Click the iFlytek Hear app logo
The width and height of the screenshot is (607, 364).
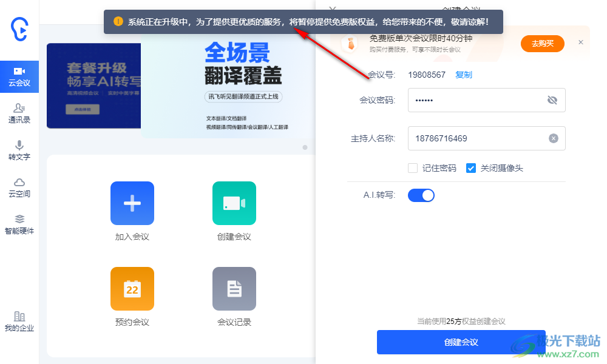coord(19,29)
